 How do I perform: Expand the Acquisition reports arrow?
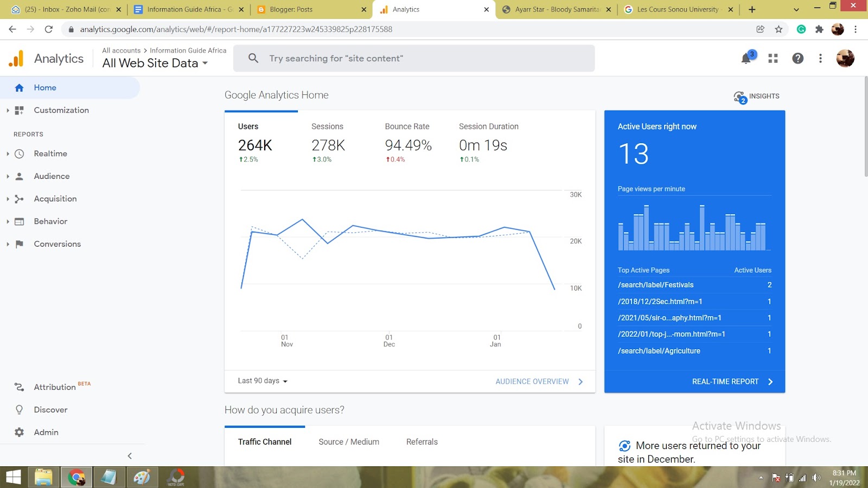(8, 199)
